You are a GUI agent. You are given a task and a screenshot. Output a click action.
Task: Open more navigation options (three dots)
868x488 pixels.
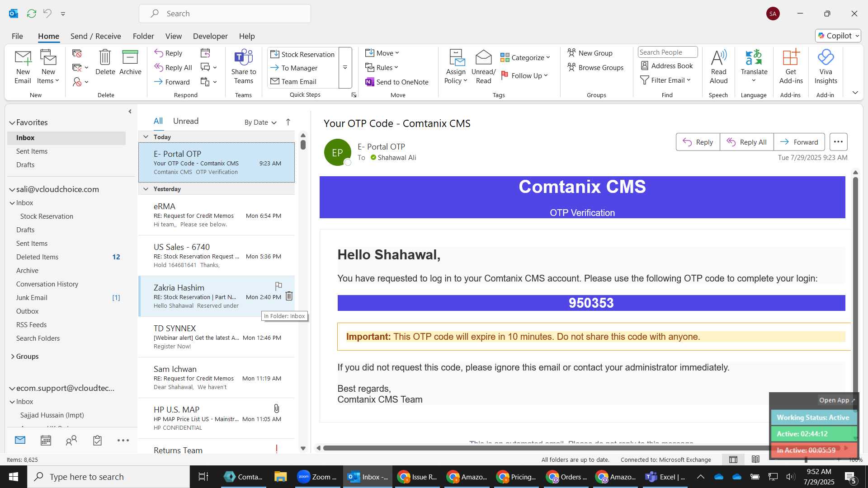click(x=123, y=441)
